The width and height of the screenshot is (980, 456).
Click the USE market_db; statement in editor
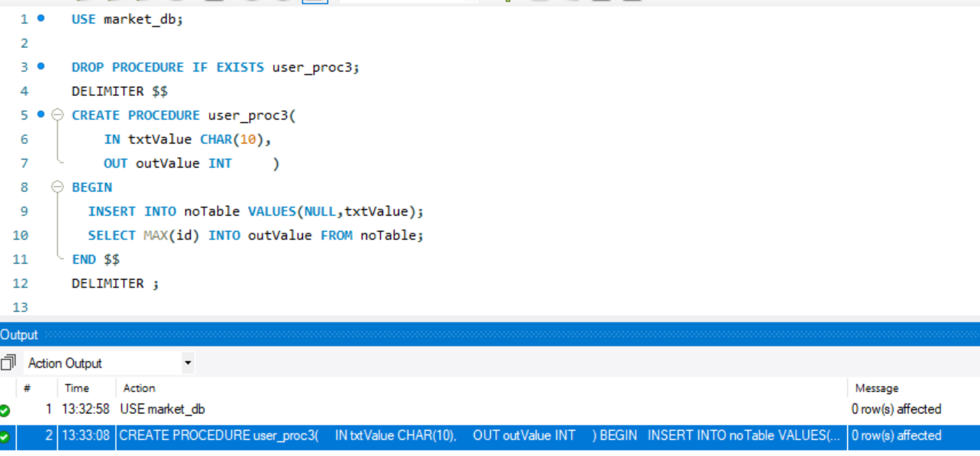(127, 19)
